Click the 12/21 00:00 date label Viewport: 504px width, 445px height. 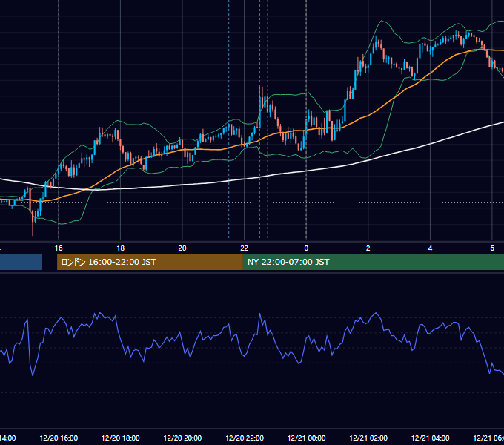pos(306,438)
